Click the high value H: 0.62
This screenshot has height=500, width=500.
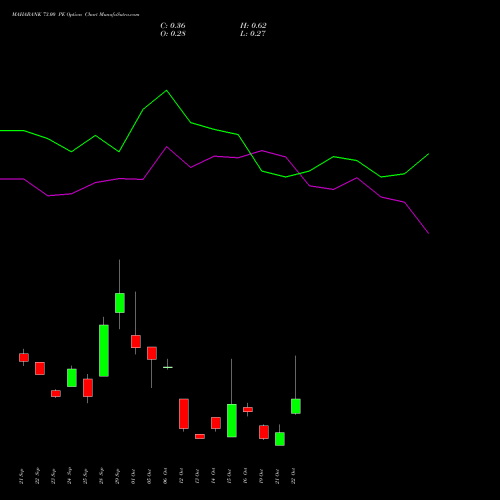[x=253, y=26]
